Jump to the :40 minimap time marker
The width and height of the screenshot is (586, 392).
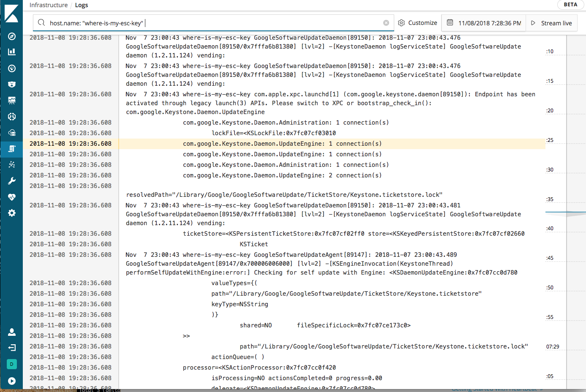point(550,229)
